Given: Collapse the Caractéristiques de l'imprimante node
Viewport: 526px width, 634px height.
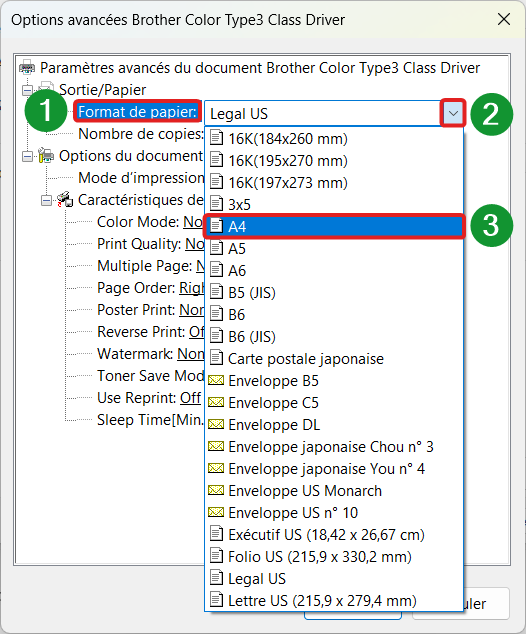Looking at the screenshot, I should coord(46,200).
